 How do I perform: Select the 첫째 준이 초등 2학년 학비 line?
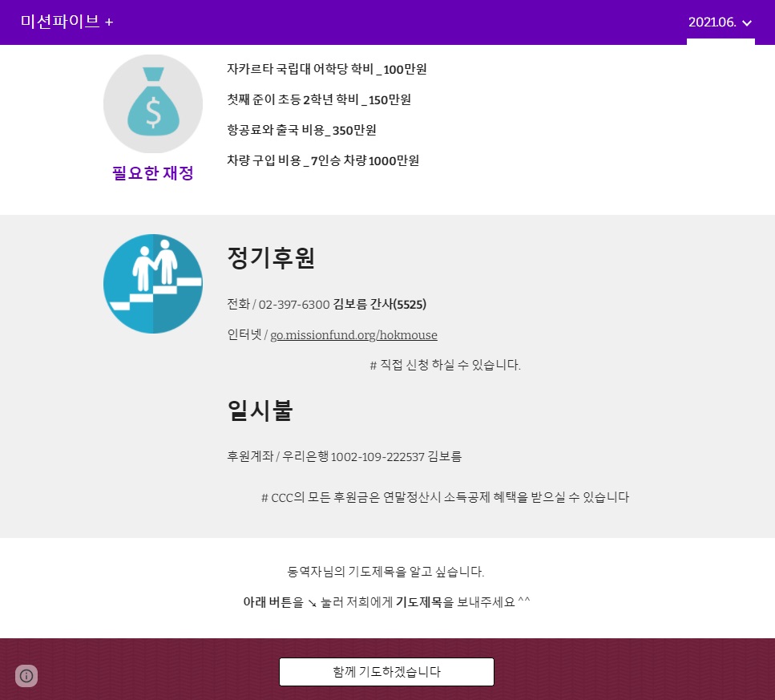[319, 100]
